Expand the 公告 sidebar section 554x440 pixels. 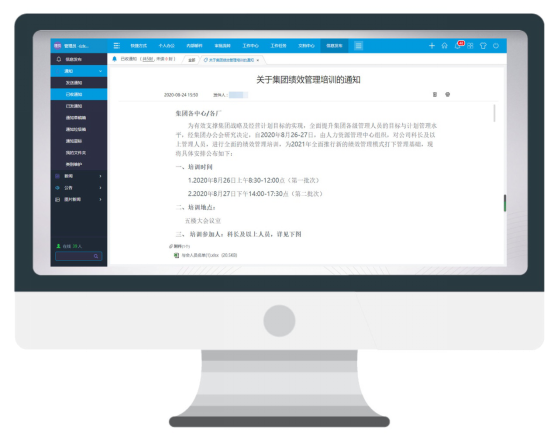(79, 188)
